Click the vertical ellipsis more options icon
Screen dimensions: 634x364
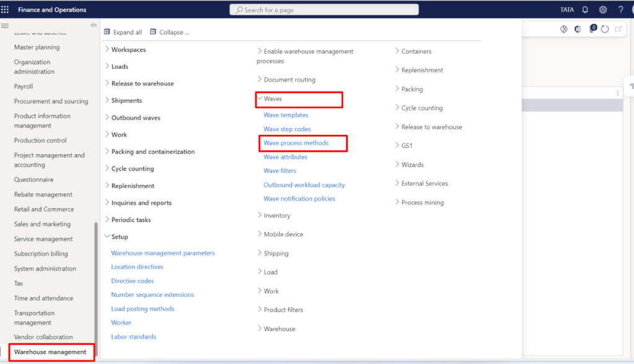pos(618,93)
